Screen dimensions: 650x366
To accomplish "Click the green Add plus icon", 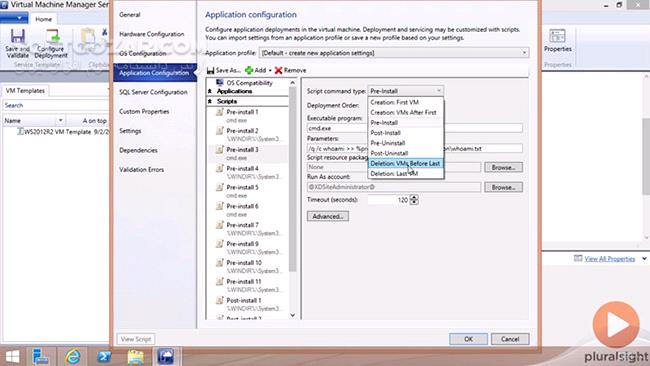I will [249, 70].
